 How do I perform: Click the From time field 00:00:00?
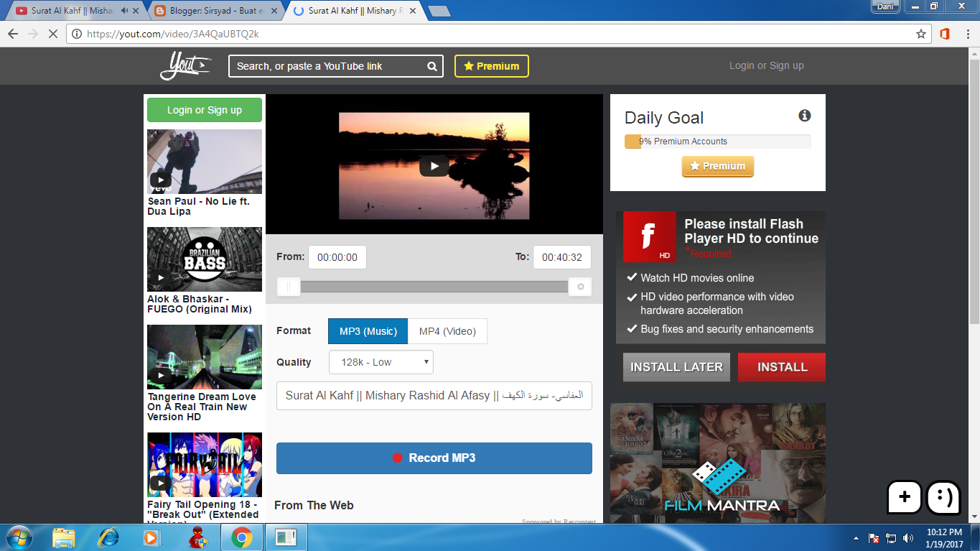(x=337, y=257)
